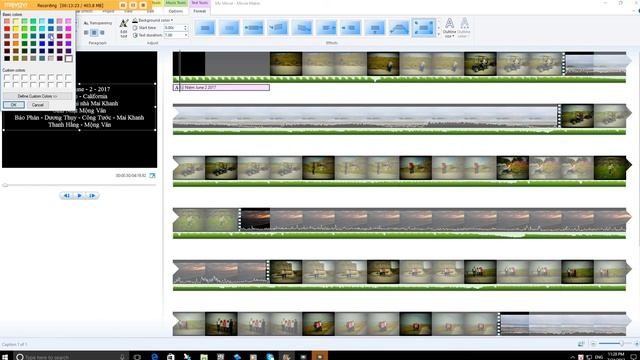
Task: Click the taskbar search box
Action: coord(71,357)
